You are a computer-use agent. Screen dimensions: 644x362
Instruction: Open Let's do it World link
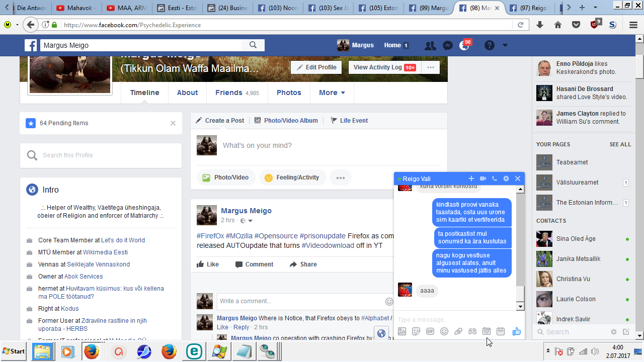tap(123, 240)
